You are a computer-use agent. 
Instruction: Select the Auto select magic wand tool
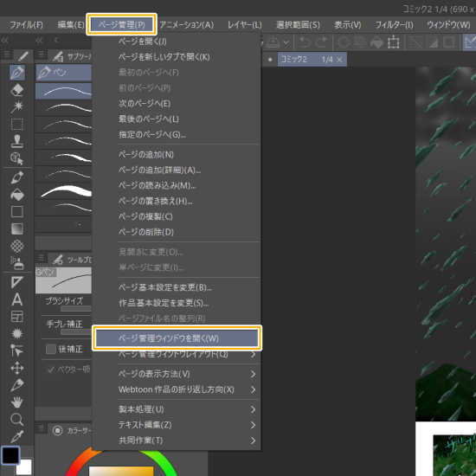[x=17, y=107]
